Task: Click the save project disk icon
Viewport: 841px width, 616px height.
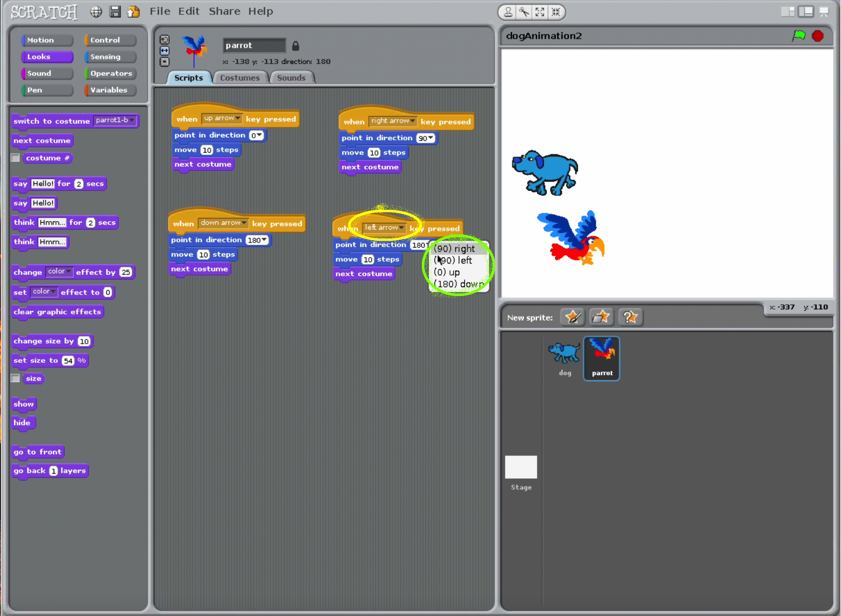Action: click(115, 12)
